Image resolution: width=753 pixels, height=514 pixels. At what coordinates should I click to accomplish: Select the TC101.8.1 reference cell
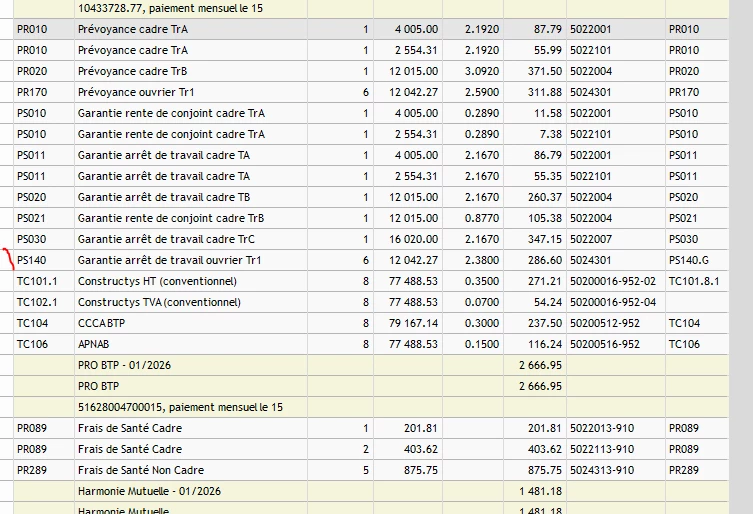pos(697,281)
